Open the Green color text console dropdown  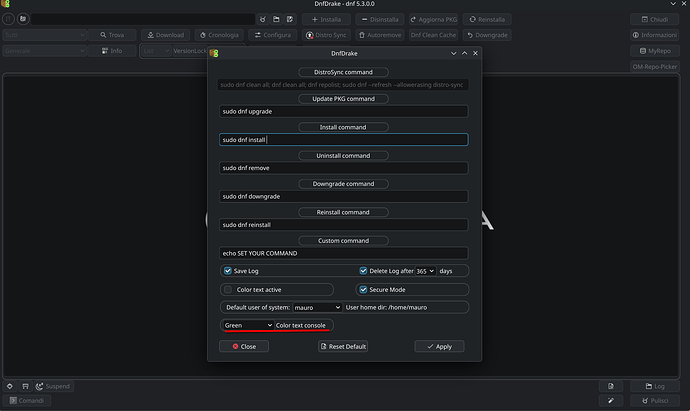[248, 325]
